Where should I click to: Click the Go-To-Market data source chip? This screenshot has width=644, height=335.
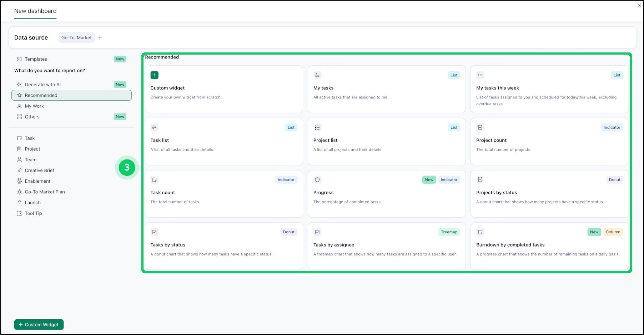76,37
